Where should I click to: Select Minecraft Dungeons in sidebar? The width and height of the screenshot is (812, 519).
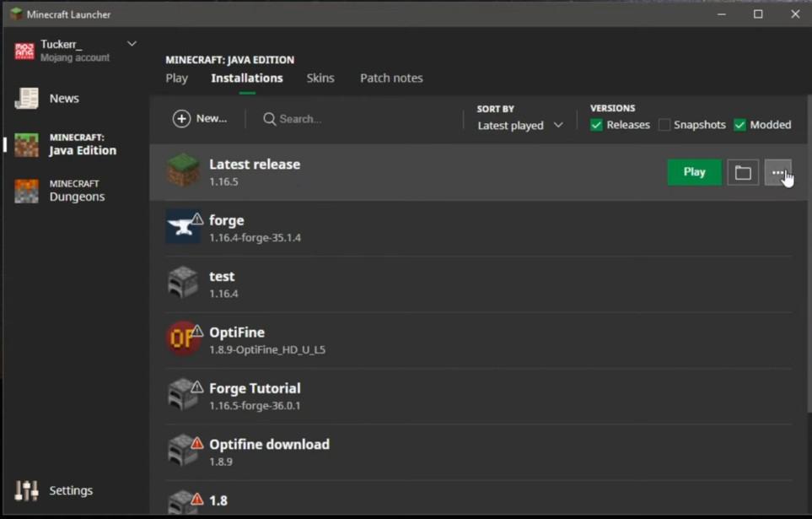(x=78, y=192)
